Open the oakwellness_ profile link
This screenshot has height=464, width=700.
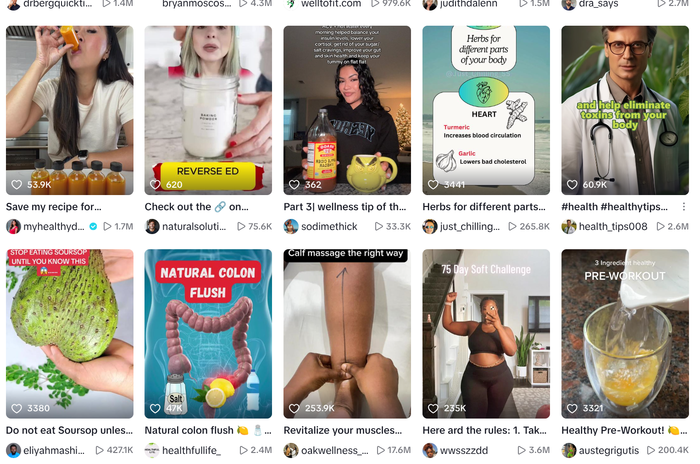(x=335, y=450)
